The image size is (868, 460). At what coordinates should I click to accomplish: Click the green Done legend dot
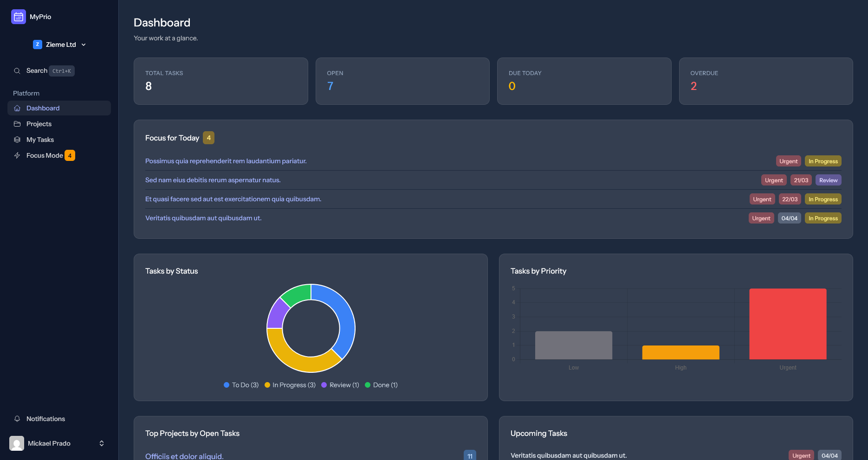[367, 384]
